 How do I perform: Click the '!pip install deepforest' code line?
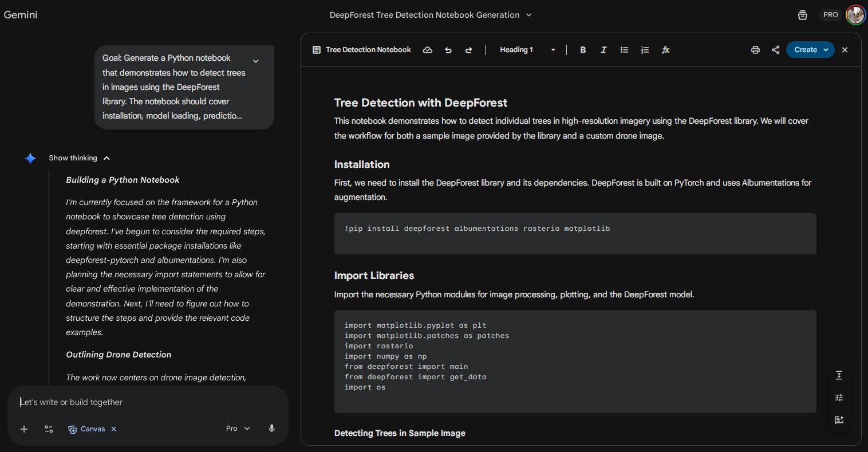tap(477, 229)
